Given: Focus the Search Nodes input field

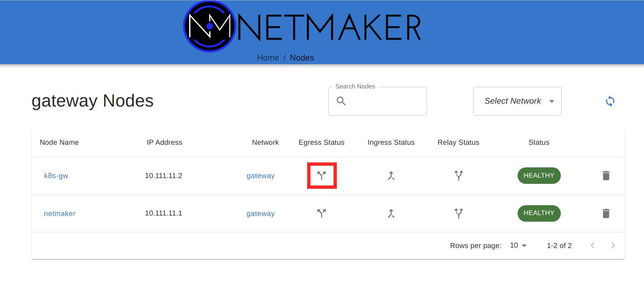Looking at the screenshot, I should click(x=383, y=101).
